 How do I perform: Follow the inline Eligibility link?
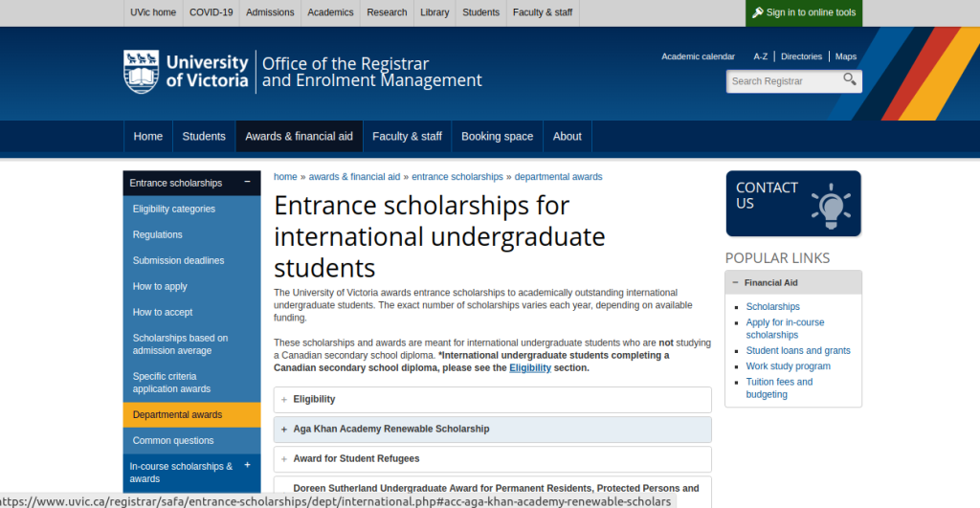[x=530, y=368]
